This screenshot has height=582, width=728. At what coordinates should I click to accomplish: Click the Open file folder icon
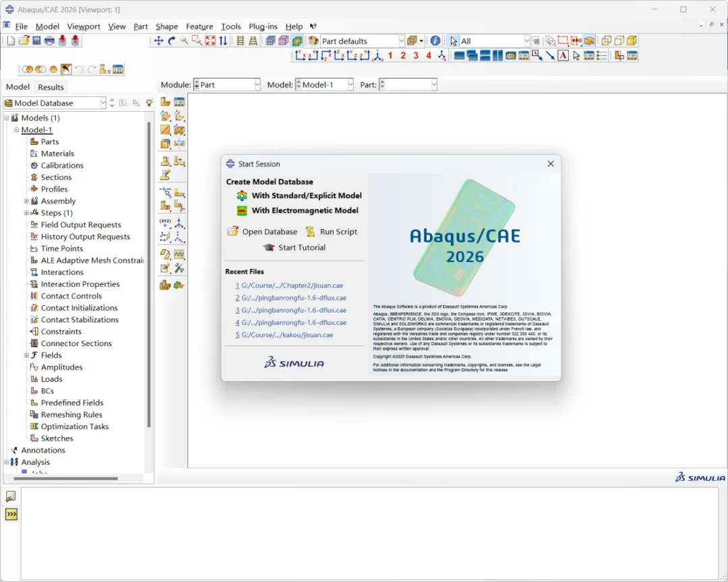tap(24, 41)
